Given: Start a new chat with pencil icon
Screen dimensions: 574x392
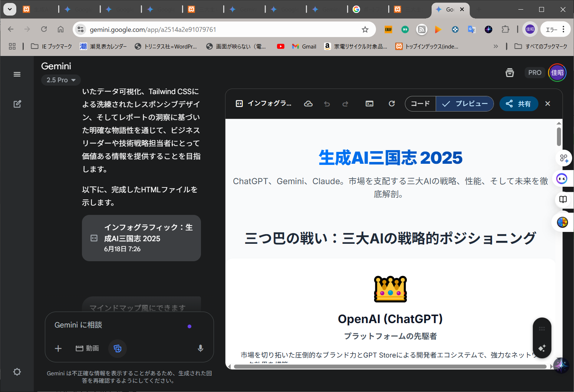Looking at the screenshot, I should [x=17, y=104].
